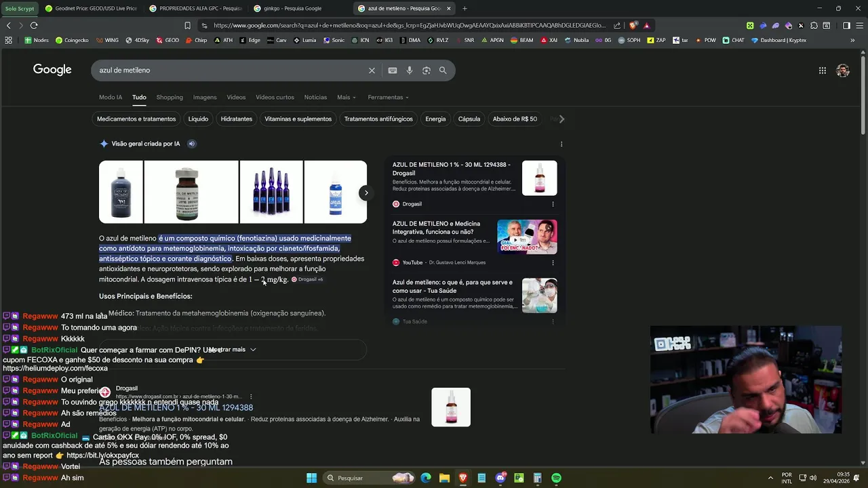Filter results by Energia chip
The width and height of the screenshot is (868, 488).
click(x=435, y=119)
